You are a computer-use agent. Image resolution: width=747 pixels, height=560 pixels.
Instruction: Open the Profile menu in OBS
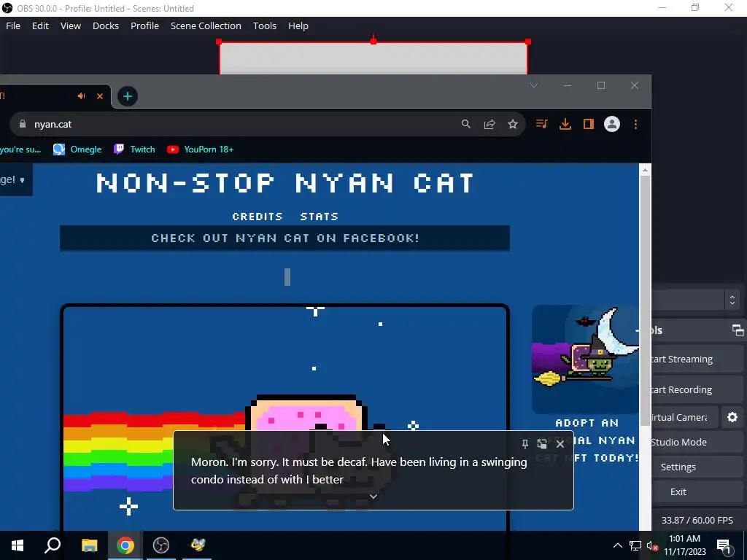pos(144,26)
